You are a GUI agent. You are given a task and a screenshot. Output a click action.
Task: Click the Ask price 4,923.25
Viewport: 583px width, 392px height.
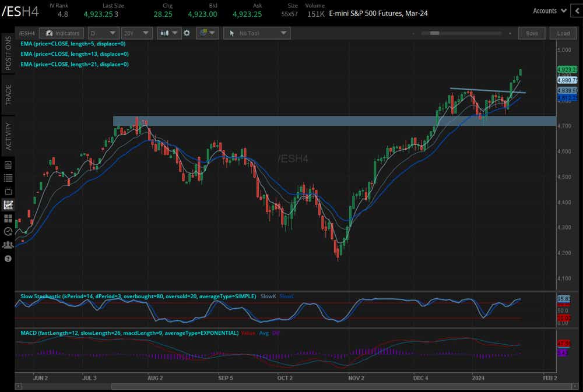(247, 14)
